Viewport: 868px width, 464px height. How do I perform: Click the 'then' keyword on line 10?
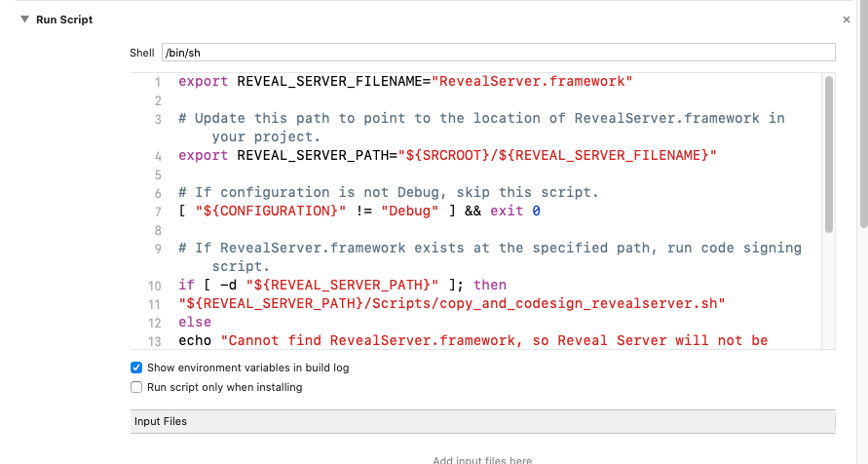[x=490, y=286]
